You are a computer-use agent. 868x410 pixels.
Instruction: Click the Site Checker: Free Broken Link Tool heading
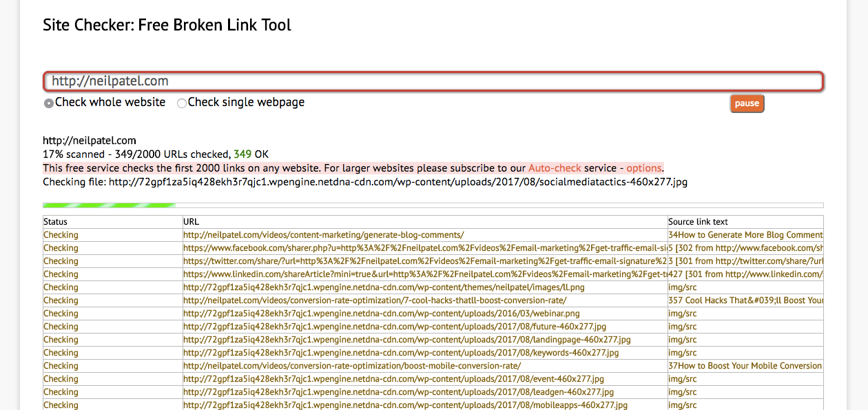167,25
